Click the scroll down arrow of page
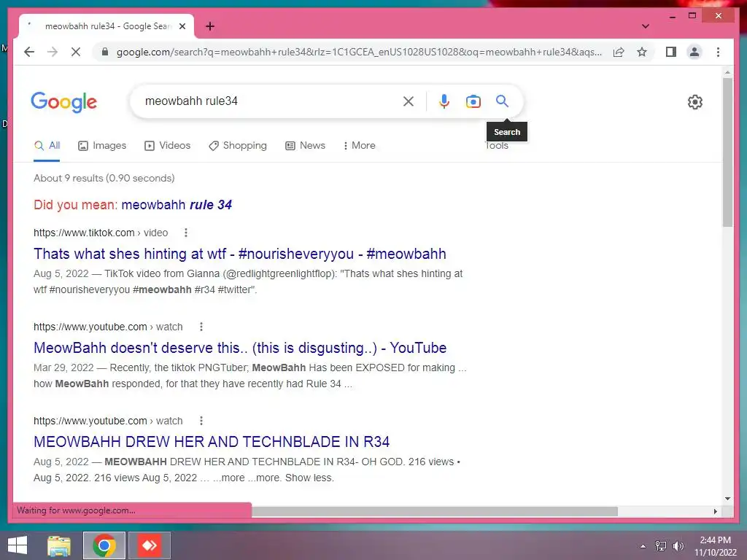 pyautogui.click(x=727, y=499)
